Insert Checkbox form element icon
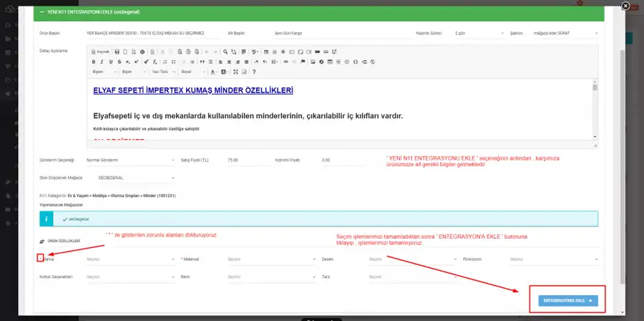 coord(274,52)
